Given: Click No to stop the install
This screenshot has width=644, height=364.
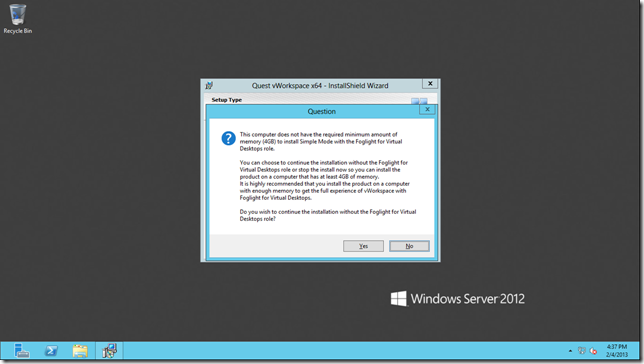Looking at the screenshot, I should 409,246.
